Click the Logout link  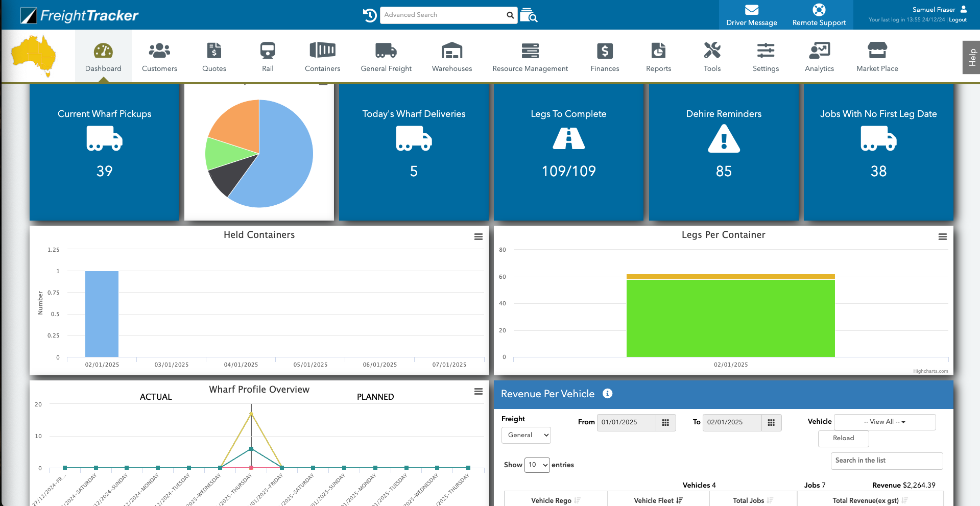tap(957, 19)
